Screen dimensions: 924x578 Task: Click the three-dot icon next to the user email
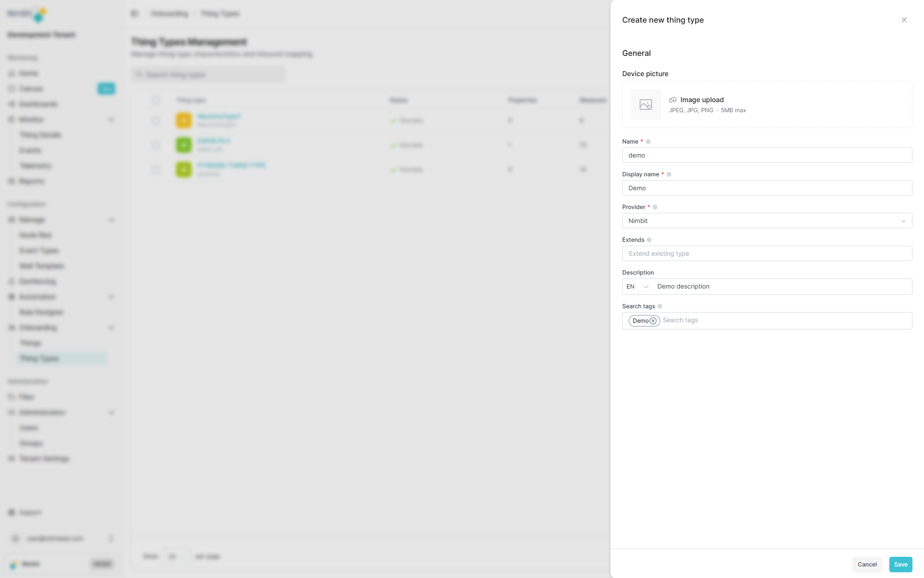pyautogui.click(x=111, y=539)
